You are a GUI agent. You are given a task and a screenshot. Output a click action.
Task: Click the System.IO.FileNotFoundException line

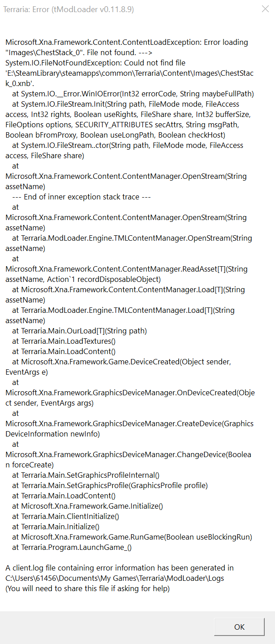[95, 63]
